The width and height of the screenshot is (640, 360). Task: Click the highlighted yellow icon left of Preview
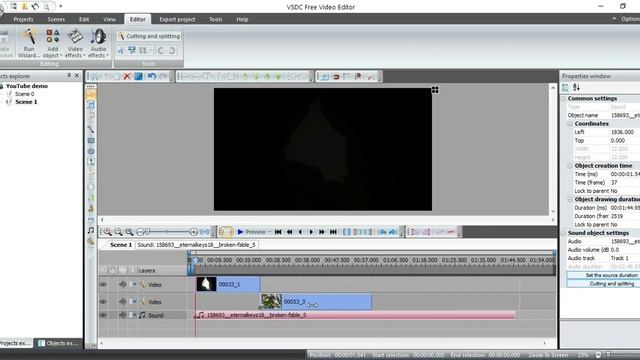coord(227,232)
